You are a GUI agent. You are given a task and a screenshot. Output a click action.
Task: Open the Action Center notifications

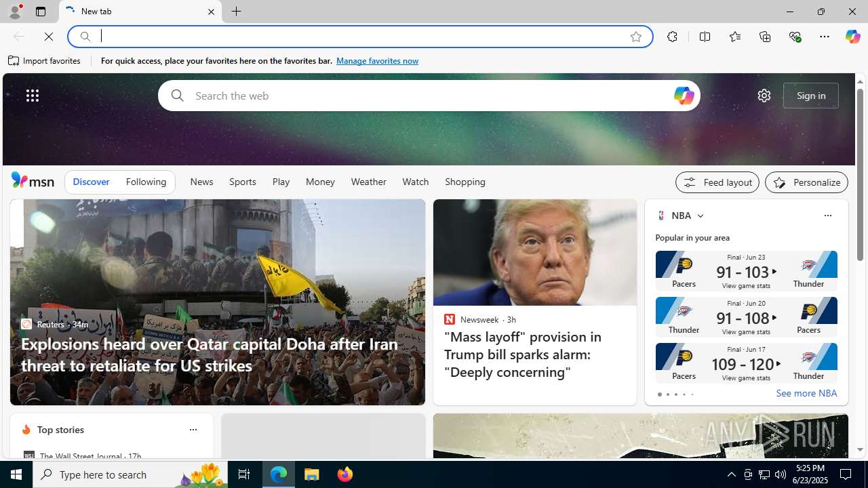click(846, 474)
